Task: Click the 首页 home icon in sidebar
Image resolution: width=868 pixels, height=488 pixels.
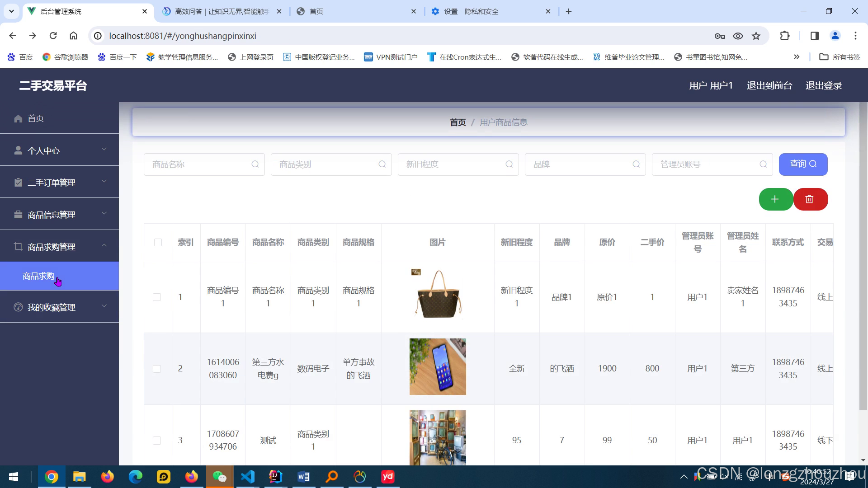Action: click(18, 118)
